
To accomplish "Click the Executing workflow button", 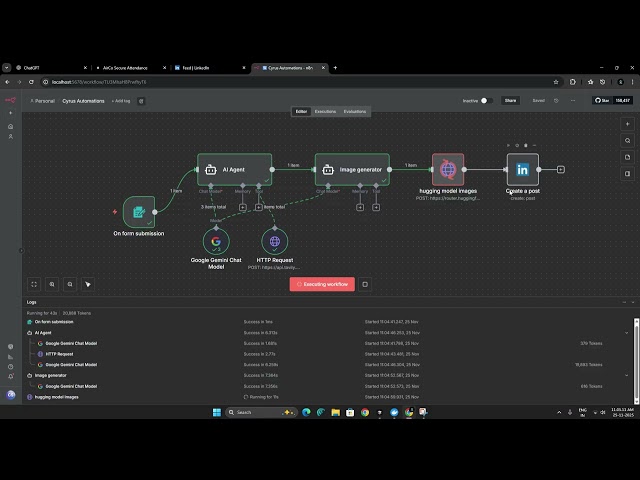I will 322,284.
